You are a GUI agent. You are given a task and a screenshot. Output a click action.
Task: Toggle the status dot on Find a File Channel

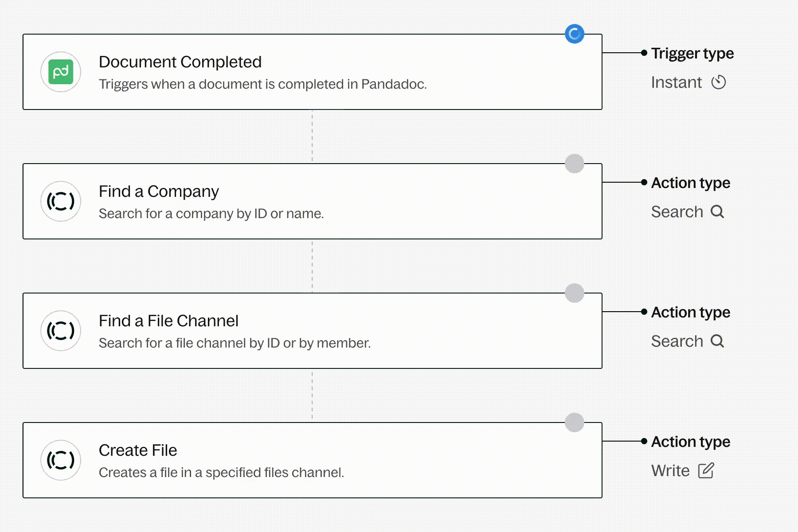tap(575, 293)
